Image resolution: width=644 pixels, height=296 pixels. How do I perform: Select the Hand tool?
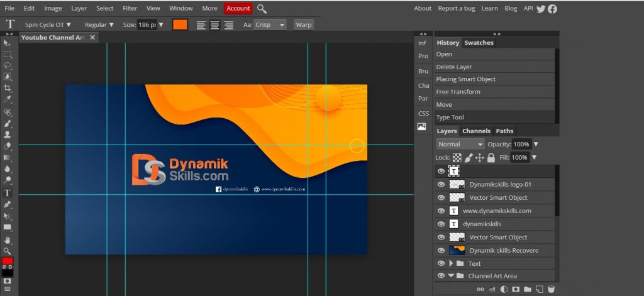point(8,240)
